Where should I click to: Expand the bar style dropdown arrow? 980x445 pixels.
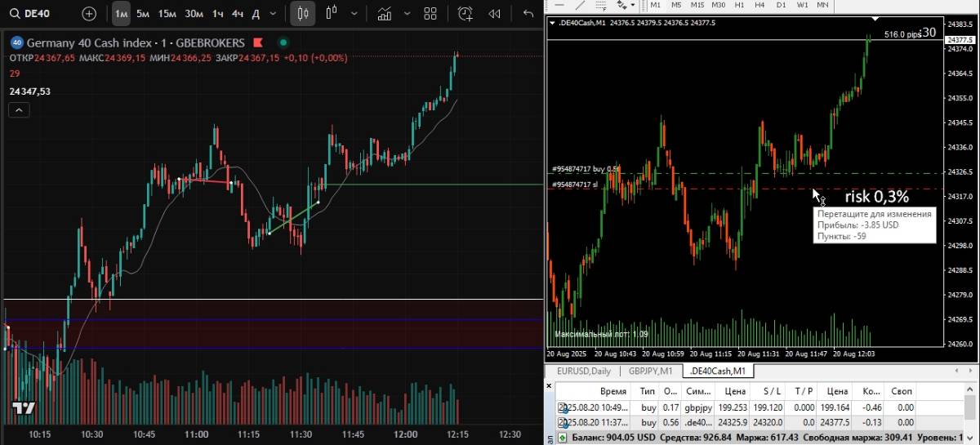coord(353,13)
